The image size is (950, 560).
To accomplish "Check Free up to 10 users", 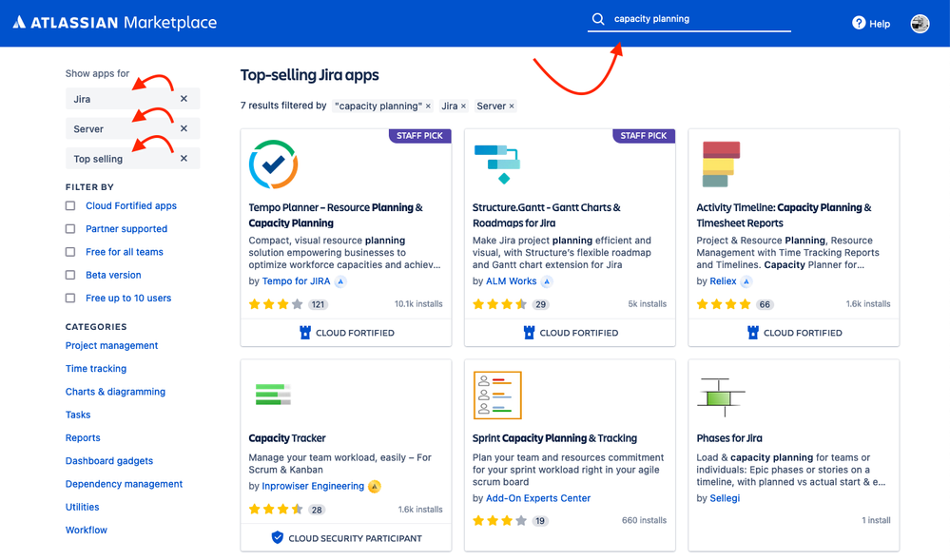I will pos(70,299).
